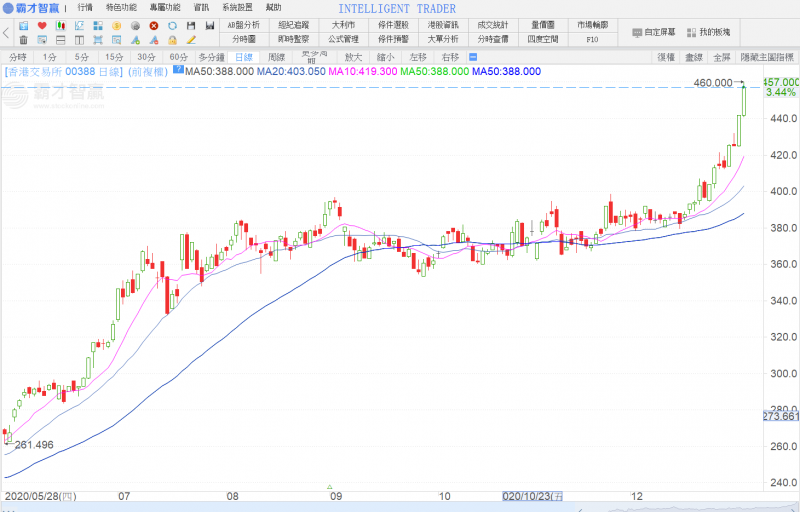This screenshot has height=512, width=800.
Task: Switch to the 周線 weekly chart tab
Action: coord(277,58)
